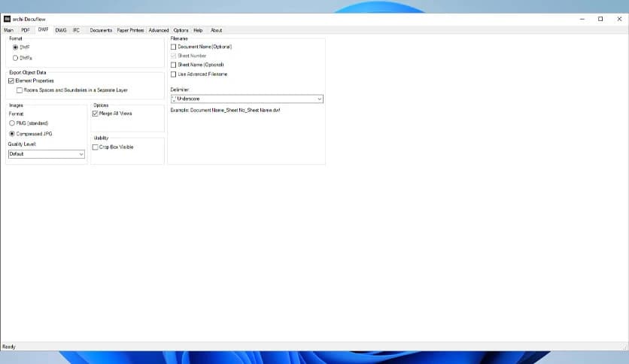Choose the DWFx format radio button
The image size is (629, 364).
(x=15, y=58)
